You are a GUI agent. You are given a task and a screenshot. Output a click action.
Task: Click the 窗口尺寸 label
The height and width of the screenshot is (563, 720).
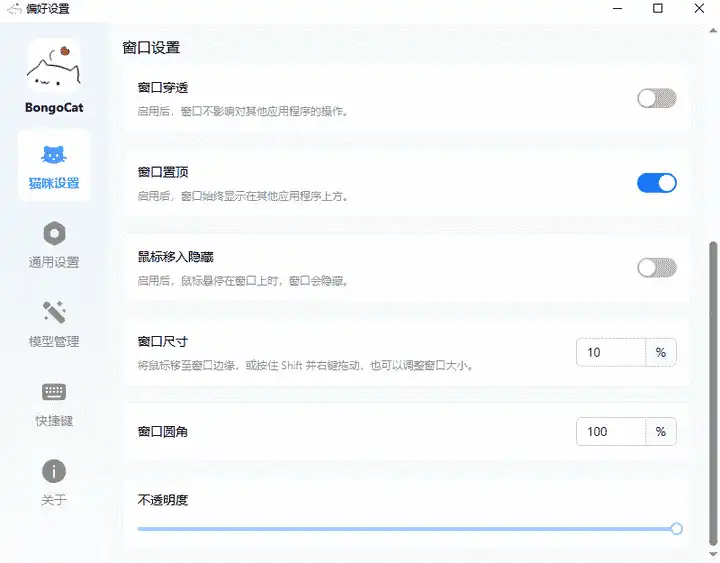[163, 342]
